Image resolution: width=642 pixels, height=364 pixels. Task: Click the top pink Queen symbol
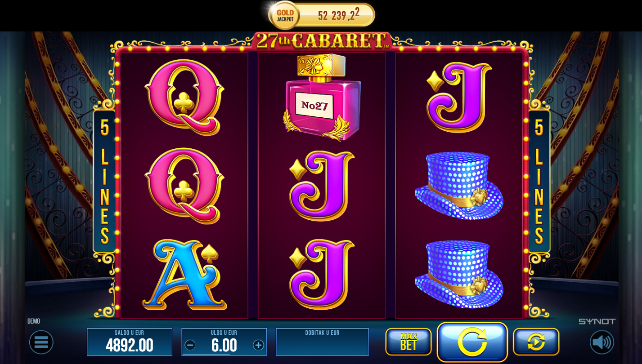pos(184,97)
